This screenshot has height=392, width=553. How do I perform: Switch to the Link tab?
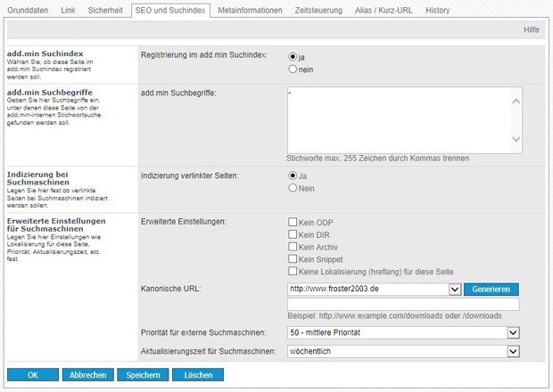pos(68,10)
